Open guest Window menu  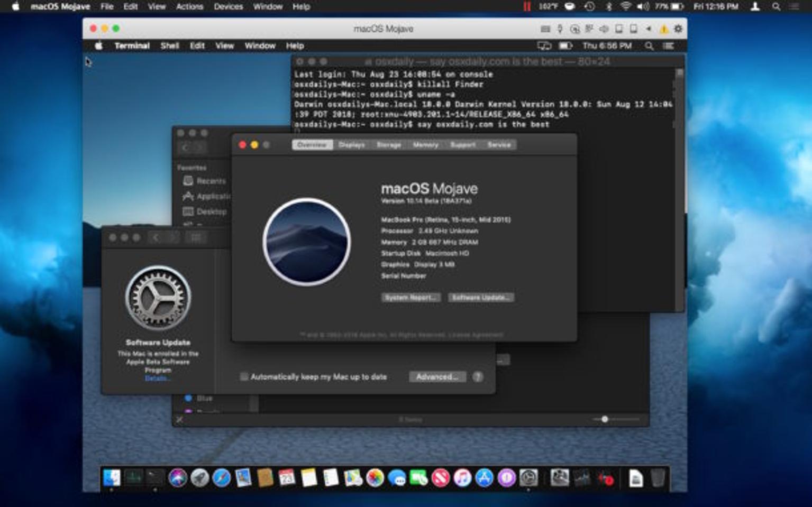tap(260, 46)
